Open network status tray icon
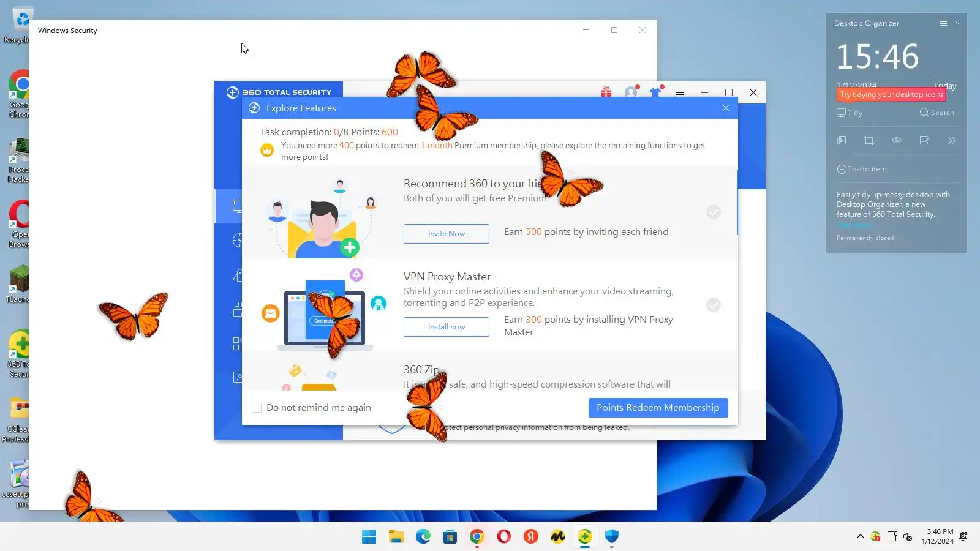 [x=892, y=537]
